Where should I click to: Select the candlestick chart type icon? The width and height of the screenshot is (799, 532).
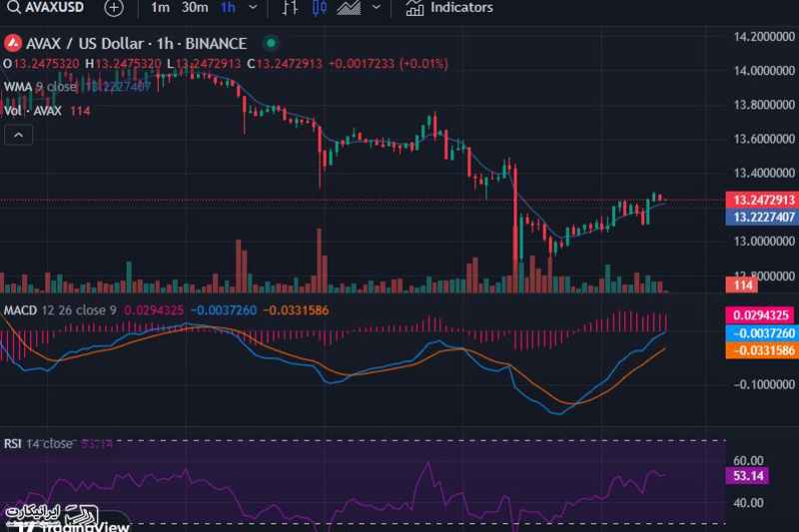click(320, 8)
